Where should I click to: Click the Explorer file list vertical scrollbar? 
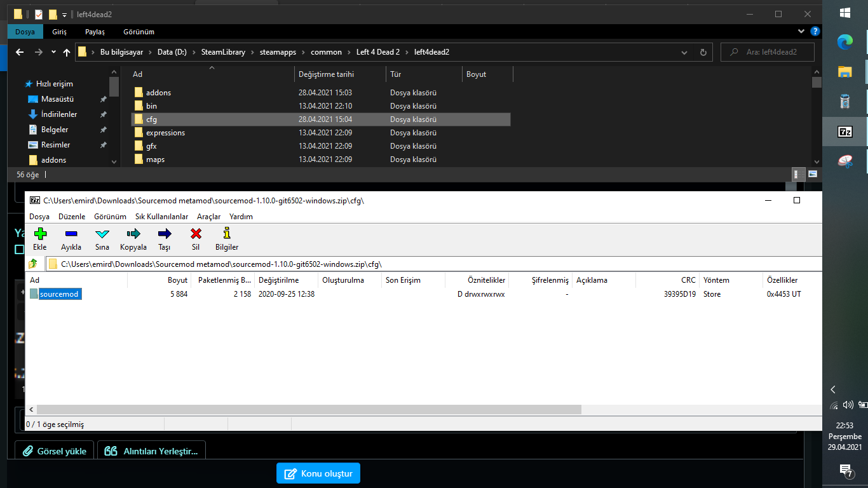pos(817,82)
